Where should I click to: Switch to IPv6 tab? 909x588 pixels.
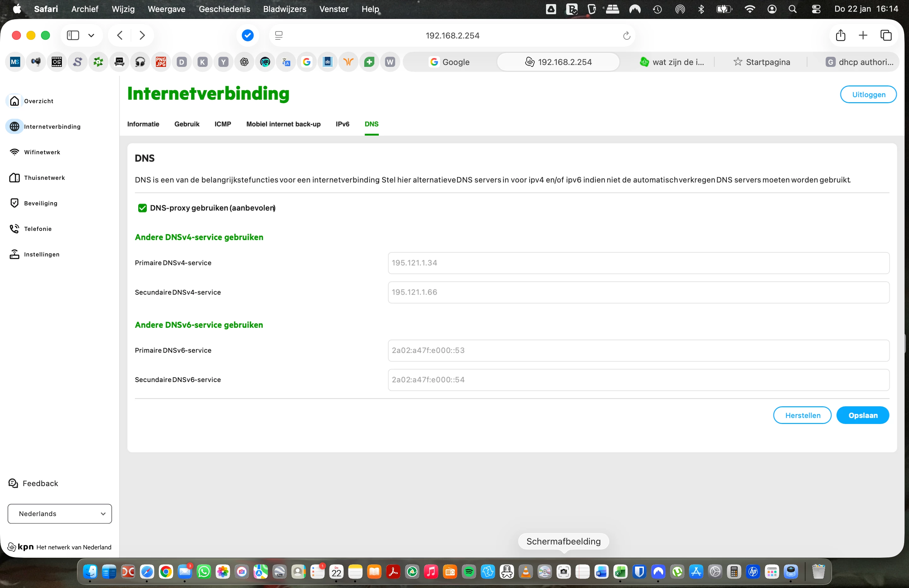pyautogui.click(x=342, y=124)
